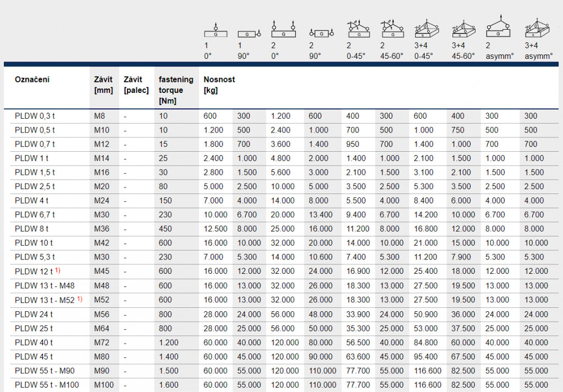Viewport: 563px width, 392px height.
Task: Select the PLDW 0,3 t row label
Action: [35, 116]
